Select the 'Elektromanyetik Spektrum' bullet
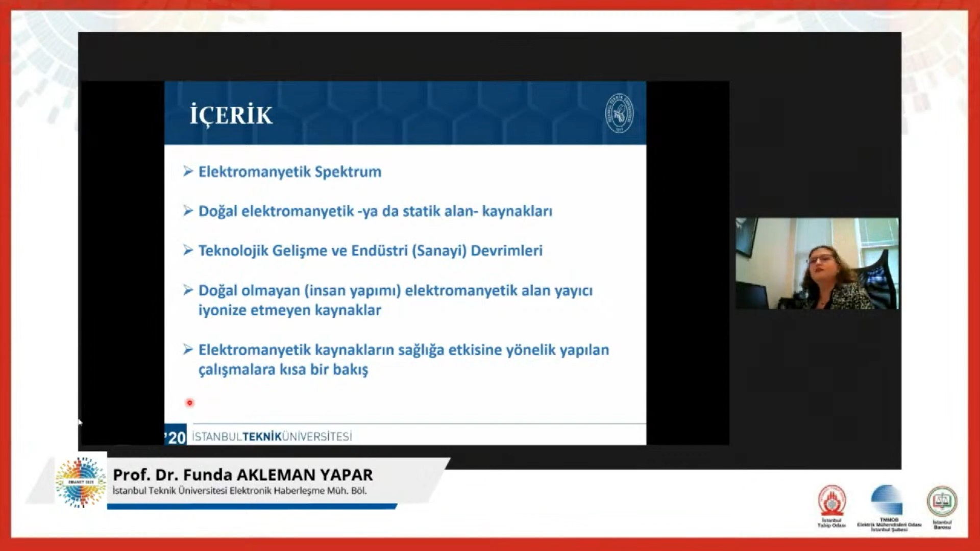 coord(290,172)
